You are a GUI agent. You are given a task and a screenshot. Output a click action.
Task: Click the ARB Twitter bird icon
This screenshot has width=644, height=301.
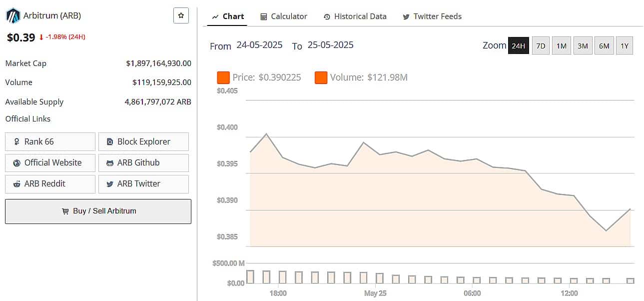[x=110, y=183]
